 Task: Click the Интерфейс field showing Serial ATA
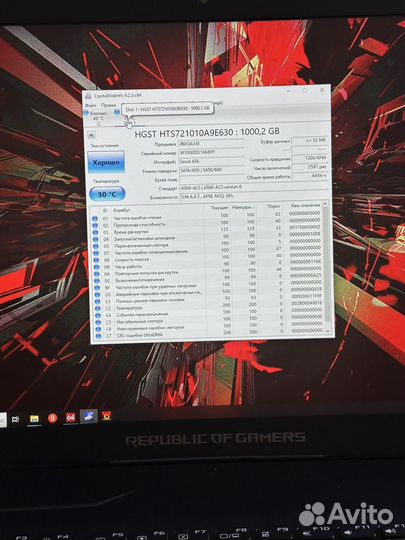(x=211, y=161)
